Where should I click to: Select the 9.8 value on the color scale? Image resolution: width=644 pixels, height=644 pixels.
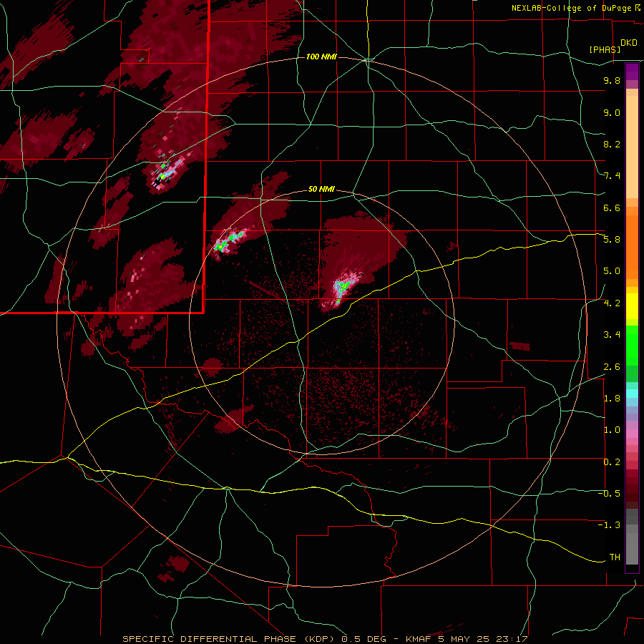pyautogui.click(x=612, y=80)
